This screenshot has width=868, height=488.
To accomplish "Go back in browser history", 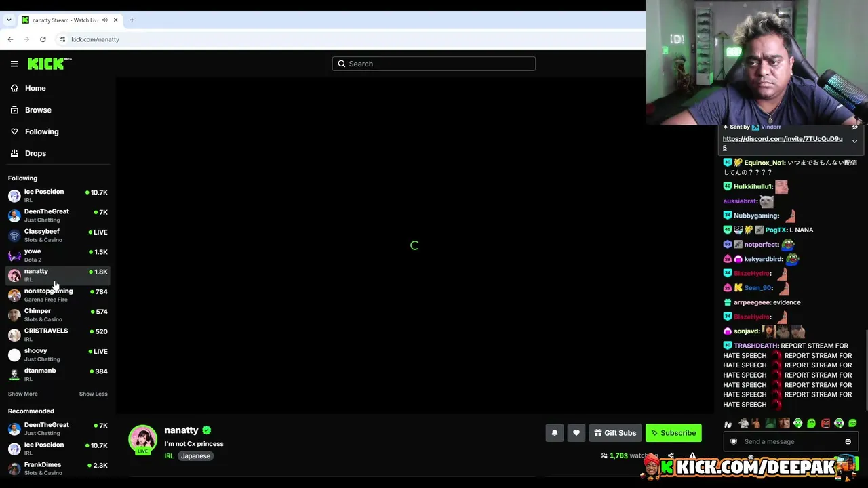I will 10,39.
